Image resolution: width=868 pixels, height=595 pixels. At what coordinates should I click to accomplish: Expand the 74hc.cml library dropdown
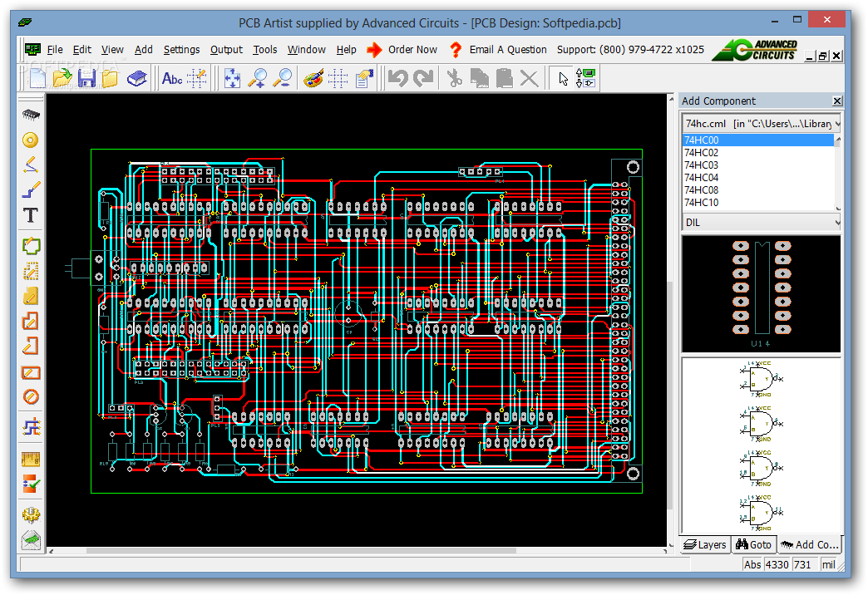[x=837, y=124]
